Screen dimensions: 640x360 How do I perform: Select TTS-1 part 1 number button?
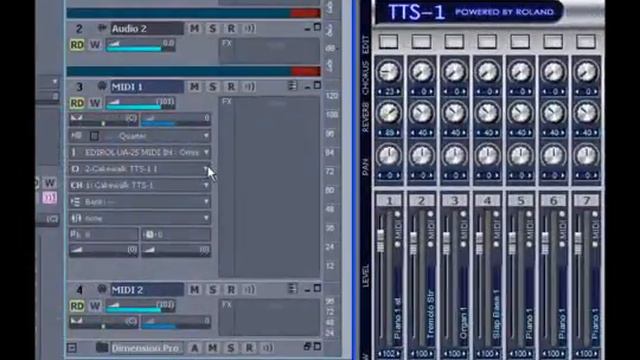tap(389, 201)
